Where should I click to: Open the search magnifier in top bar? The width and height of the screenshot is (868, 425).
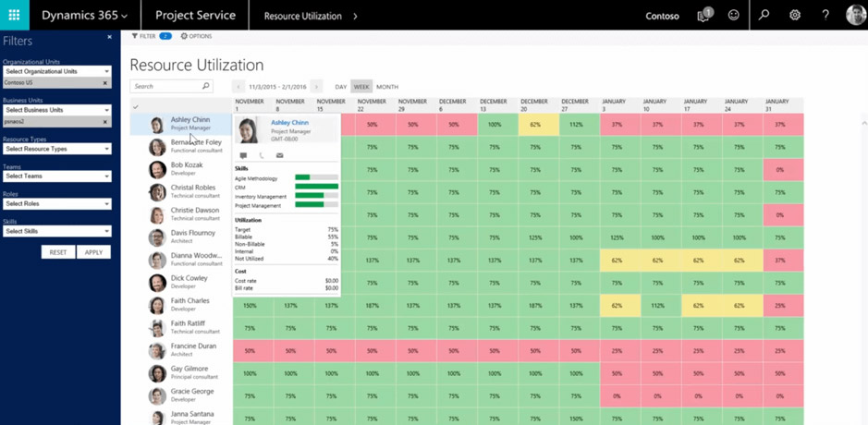(764, 16)
